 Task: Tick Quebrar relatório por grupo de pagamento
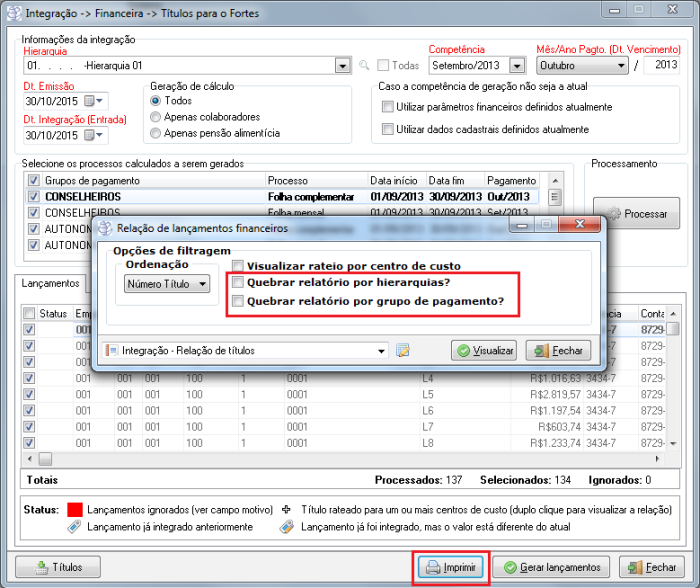tap(237, 300)
